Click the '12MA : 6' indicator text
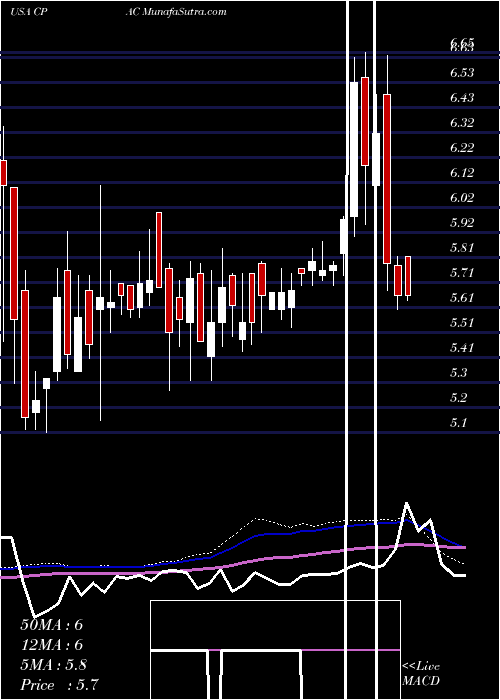This screenshot has width=500, height=700. click(52, 645)
